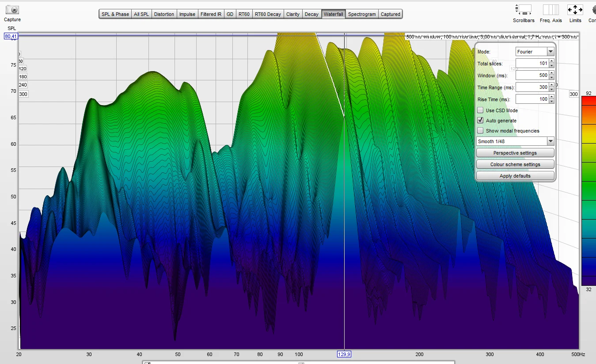Screen dimensions: 596x364
Task: Click the 80,41 SPL cursor value box
Action: [x=11, y=36]
